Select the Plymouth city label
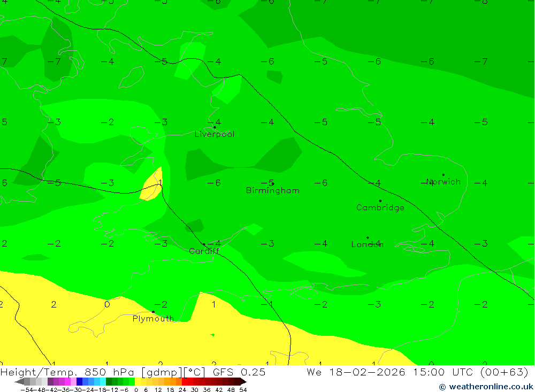Image resolution: width=535 pixels, height=392 pixels. [x=153, y=319]
